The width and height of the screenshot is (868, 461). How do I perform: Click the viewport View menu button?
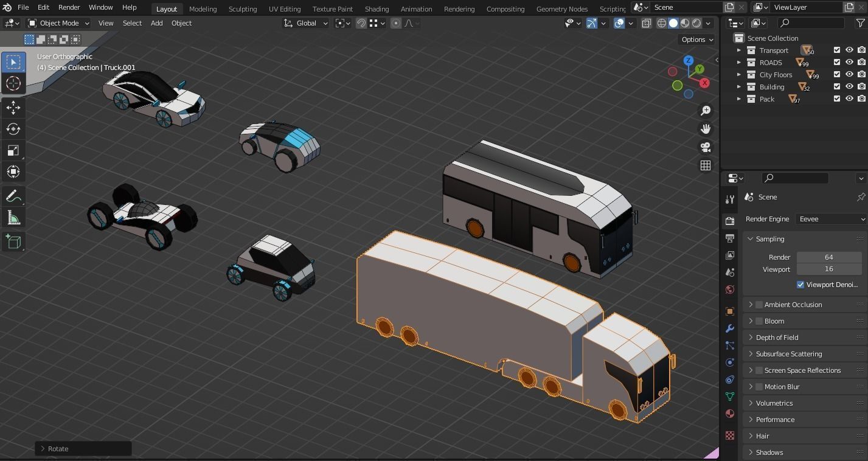pos(106,23)
